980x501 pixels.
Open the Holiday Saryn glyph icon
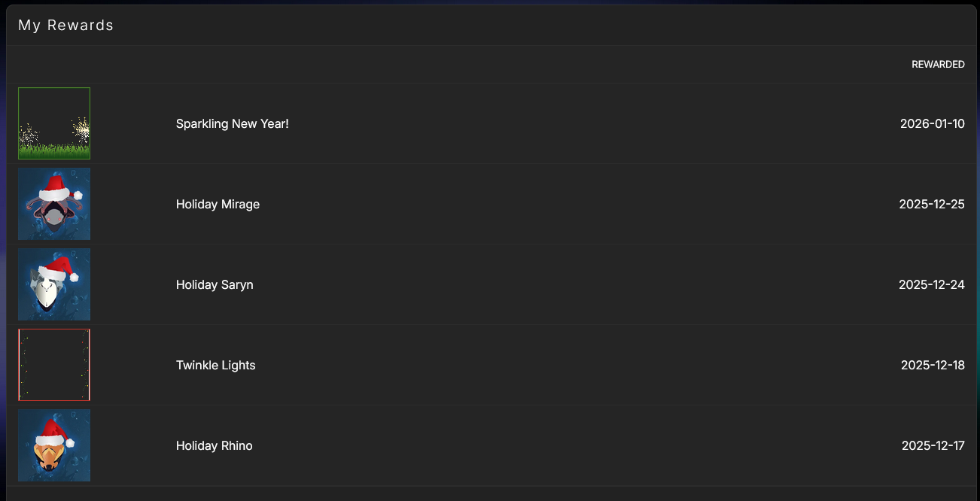click(54, 284)
